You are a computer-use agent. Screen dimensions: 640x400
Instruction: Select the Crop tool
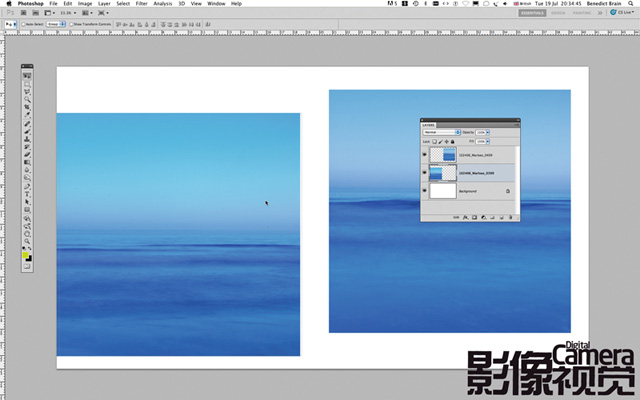(27, 107)
